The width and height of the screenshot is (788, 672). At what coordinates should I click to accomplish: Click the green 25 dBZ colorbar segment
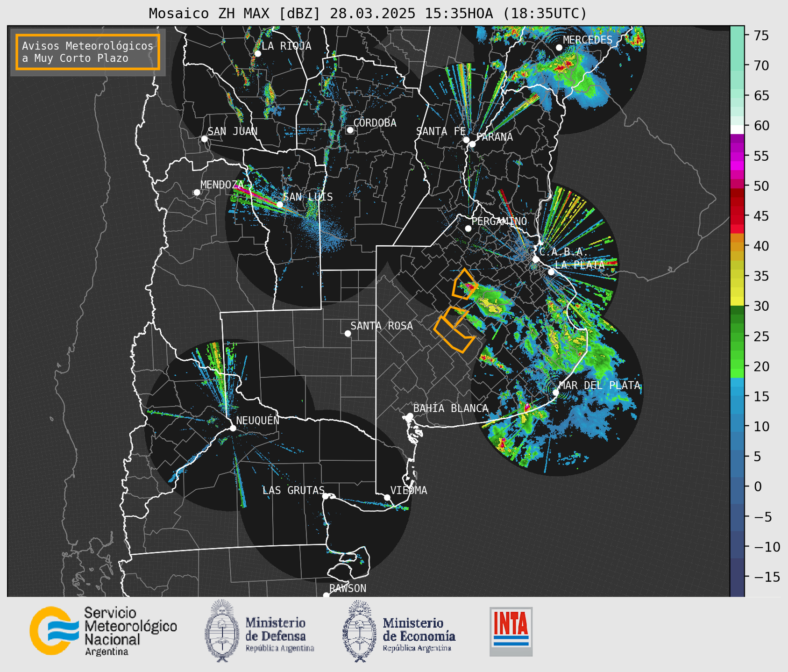[x=737, y=336]
